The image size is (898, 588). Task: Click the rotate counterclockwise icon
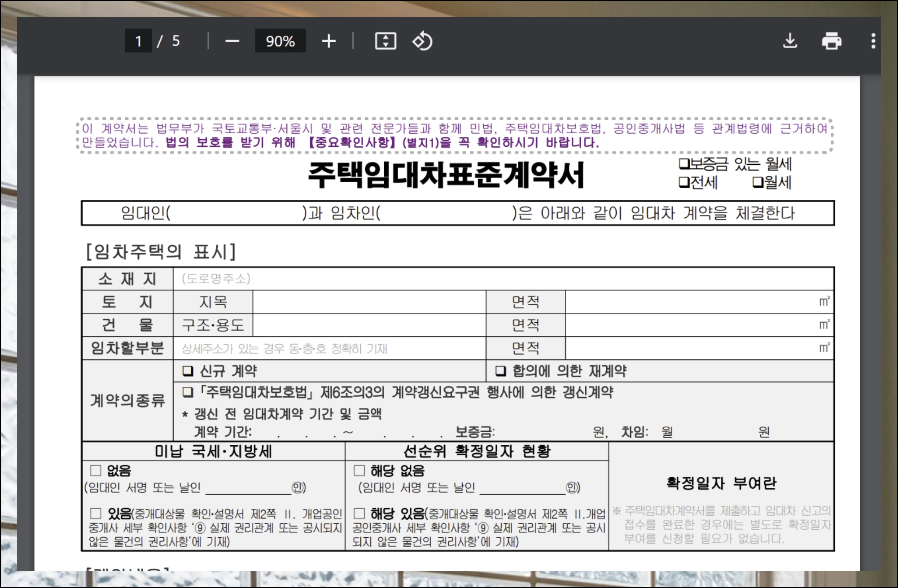point(422,41)
